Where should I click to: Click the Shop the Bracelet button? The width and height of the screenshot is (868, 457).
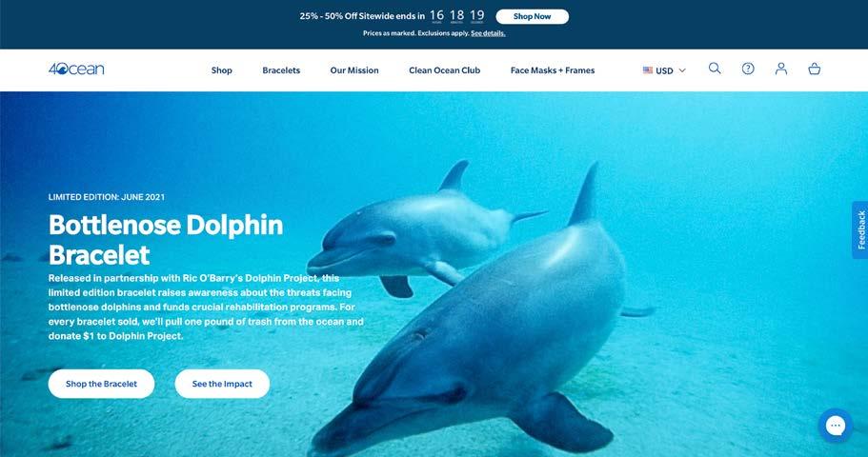click(x=101, y=384)
